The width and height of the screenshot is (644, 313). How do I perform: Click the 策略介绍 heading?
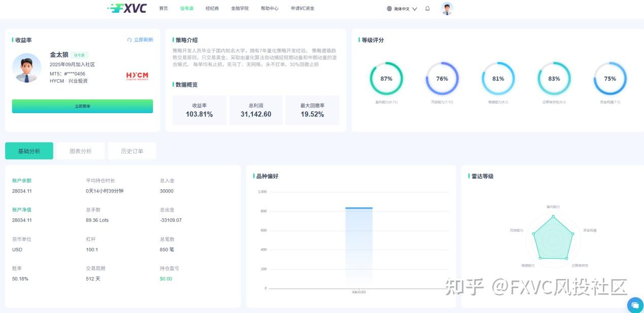(187, 40)
